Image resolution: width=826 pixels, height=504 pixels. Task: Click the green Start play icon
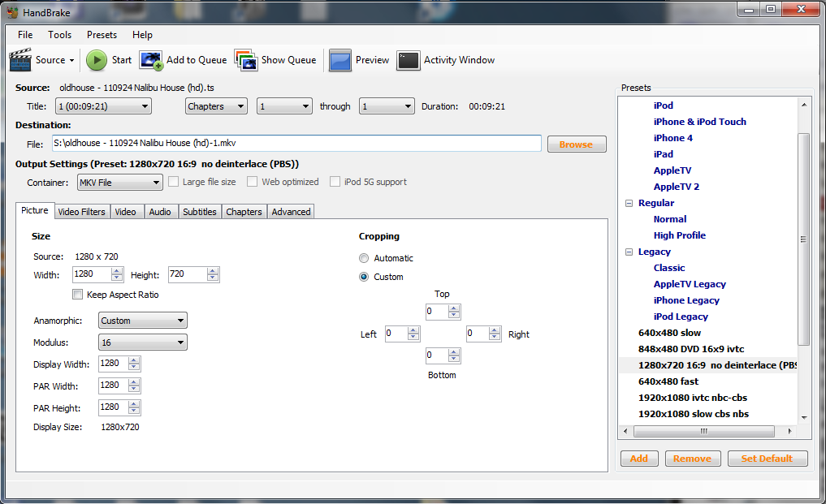tap(97, 60)
